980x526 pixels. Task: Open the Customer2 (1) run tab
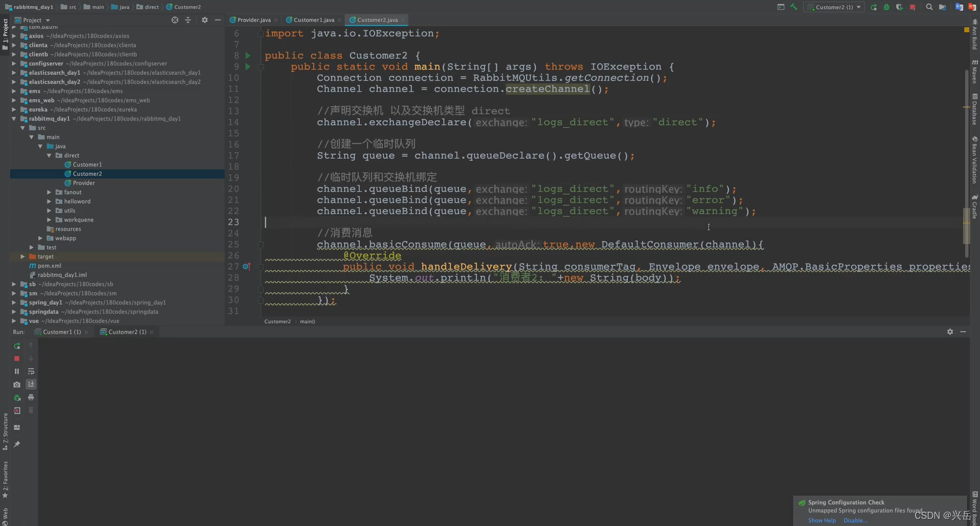pos(127,332)
